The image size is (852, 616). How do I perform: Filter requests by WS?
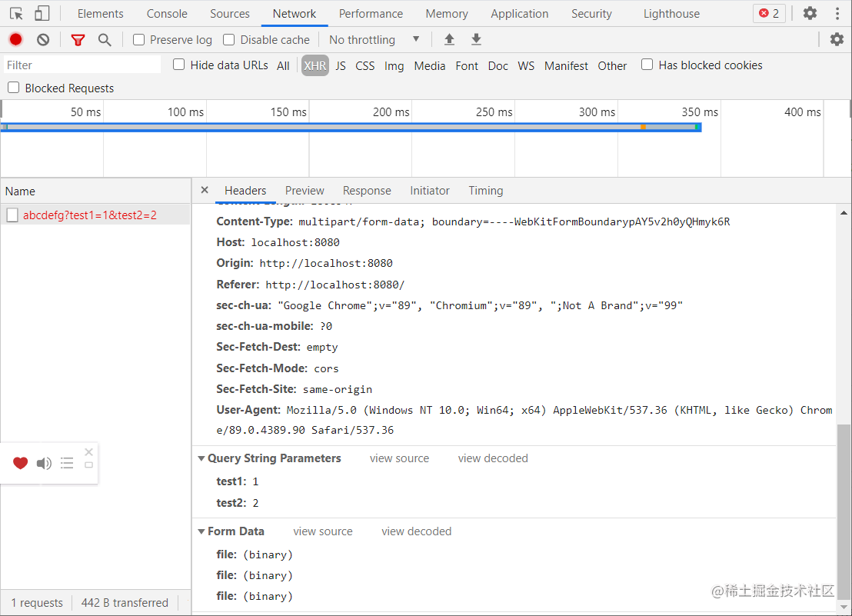point(526,65)
